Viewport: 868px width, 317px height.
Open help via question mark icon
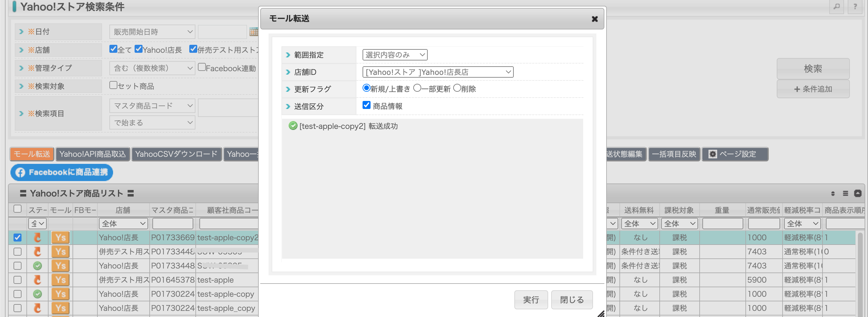tap(855, 6)
